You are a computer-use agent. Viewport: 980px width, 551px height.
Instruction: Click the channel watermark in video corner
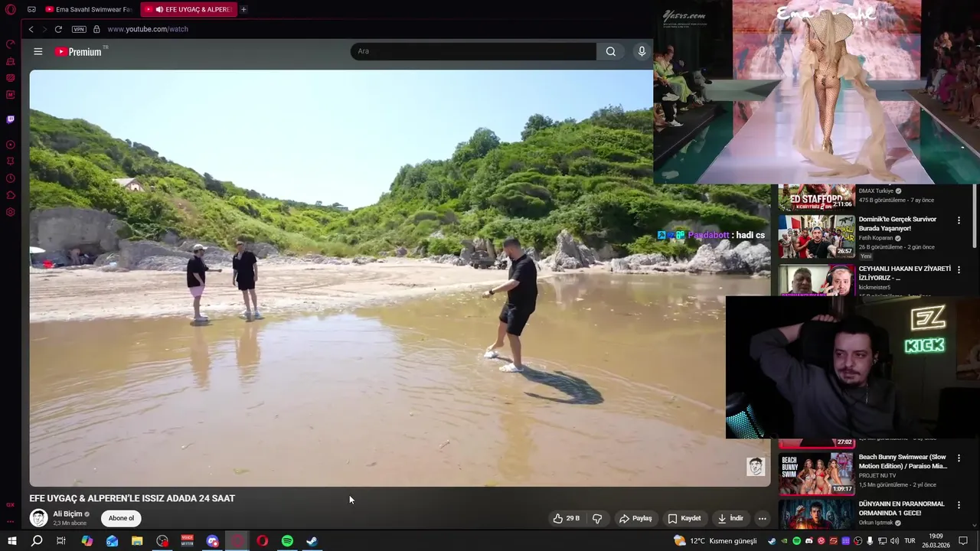[x=756, y=466]
